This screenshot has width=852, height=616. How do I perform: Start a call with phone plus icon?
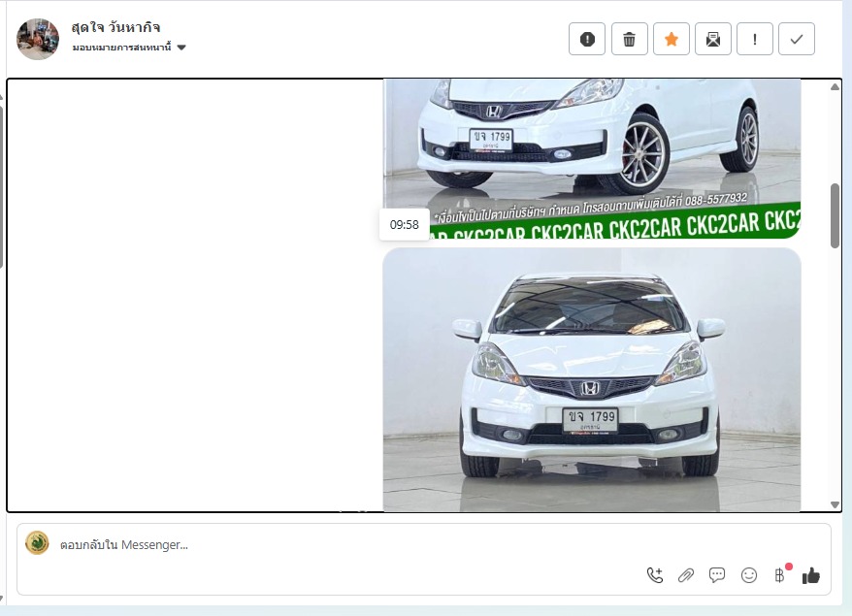pyautogui.click(x=655, y=575)
